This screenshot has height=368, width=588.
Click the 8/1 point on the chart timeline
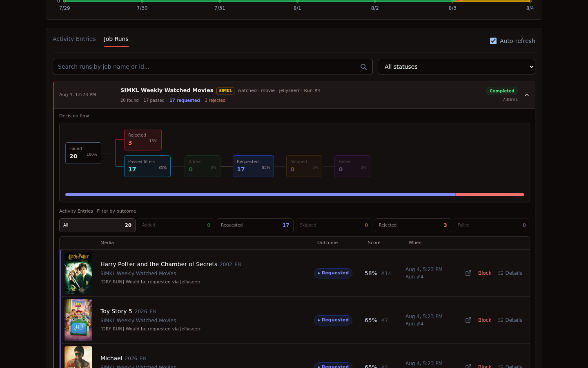click(x=297, y=1)
